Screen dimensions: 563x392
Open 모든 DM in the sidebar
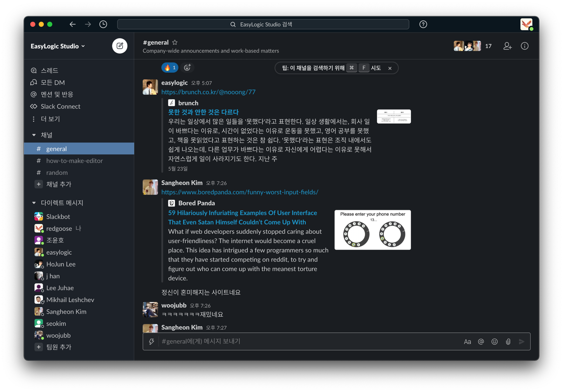(x=79, y=82)
